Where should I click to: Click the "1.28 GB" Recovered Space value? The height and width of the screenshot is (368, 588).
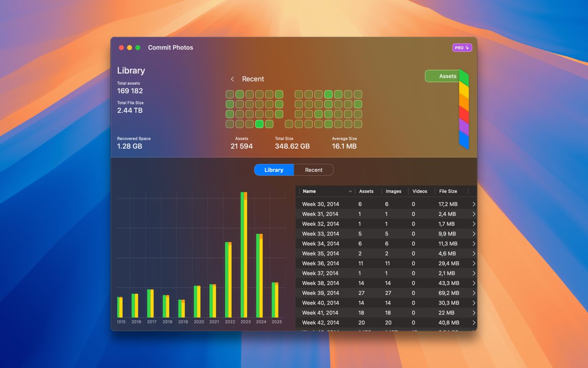click(x=129, y=146)
